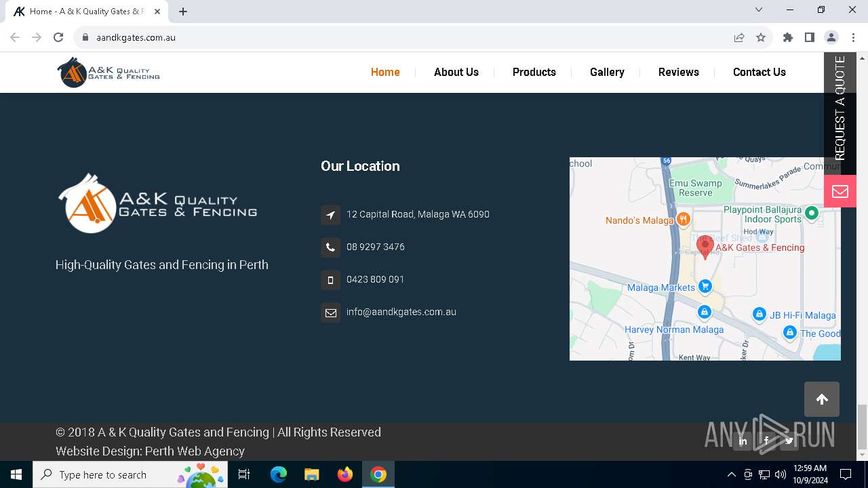Image resolution: width=868 pixels, height=488 pixels.
Task: Share this page icon in address bar
Action: pyautogui.click(x=739, y=37)
